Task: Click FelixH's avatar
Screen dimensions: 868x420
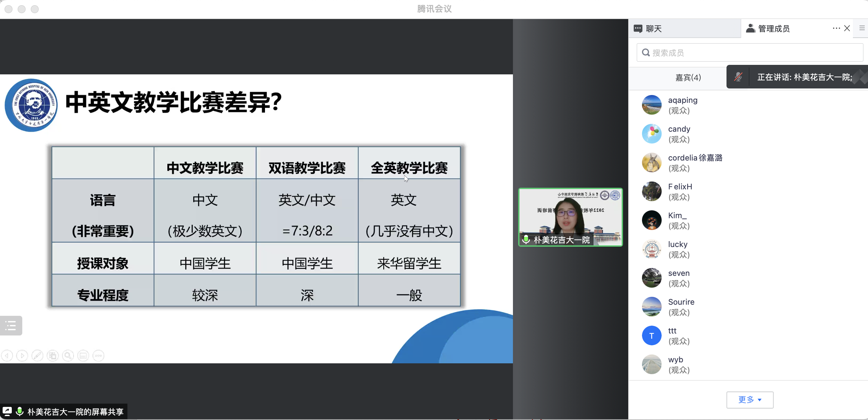Action: point(651,191)
